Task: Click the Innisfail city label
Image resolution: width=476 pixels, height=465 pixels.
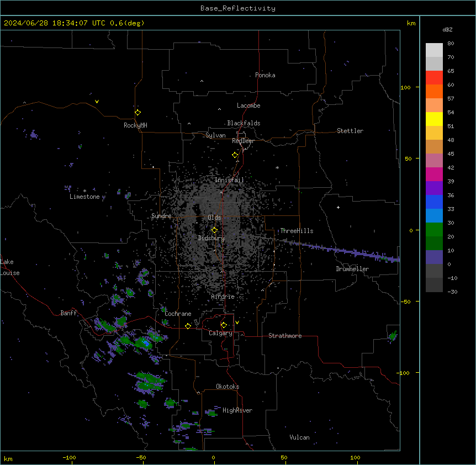Action: (229, 180)
